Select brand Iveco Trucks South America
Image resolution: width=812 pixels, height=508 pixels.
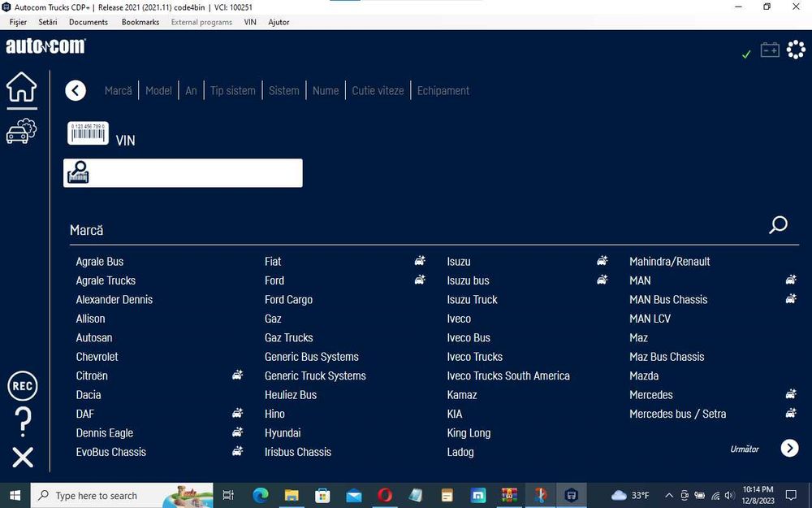tap(508, 376)
